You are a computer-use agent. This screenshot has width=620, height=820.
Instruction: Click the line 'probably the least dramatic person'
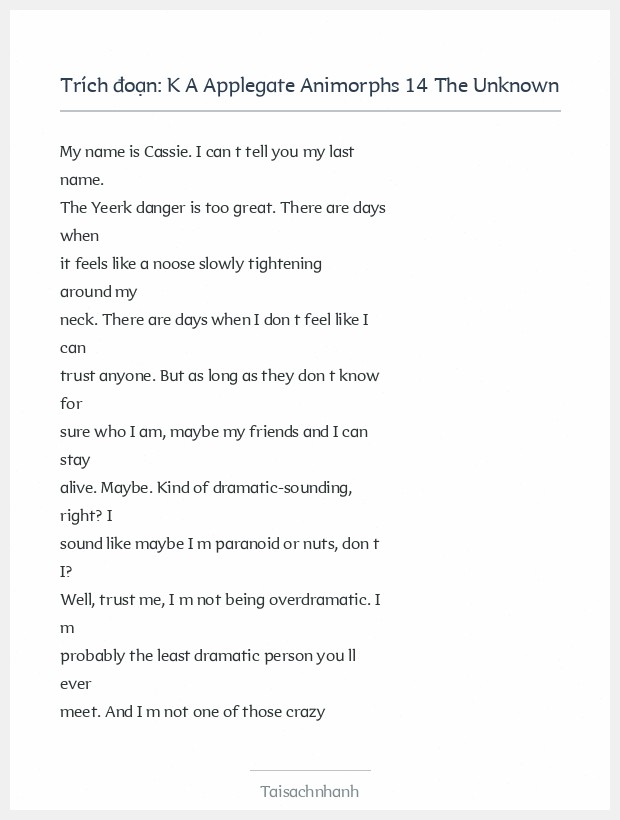click(x=208, y=656)
